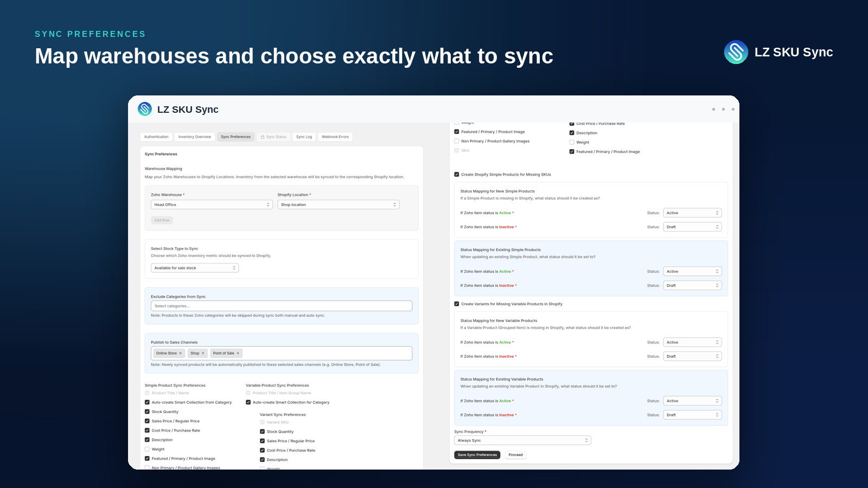Click the Select categories input field
This screenshot has width=868, height=488.
pos(282,306)
